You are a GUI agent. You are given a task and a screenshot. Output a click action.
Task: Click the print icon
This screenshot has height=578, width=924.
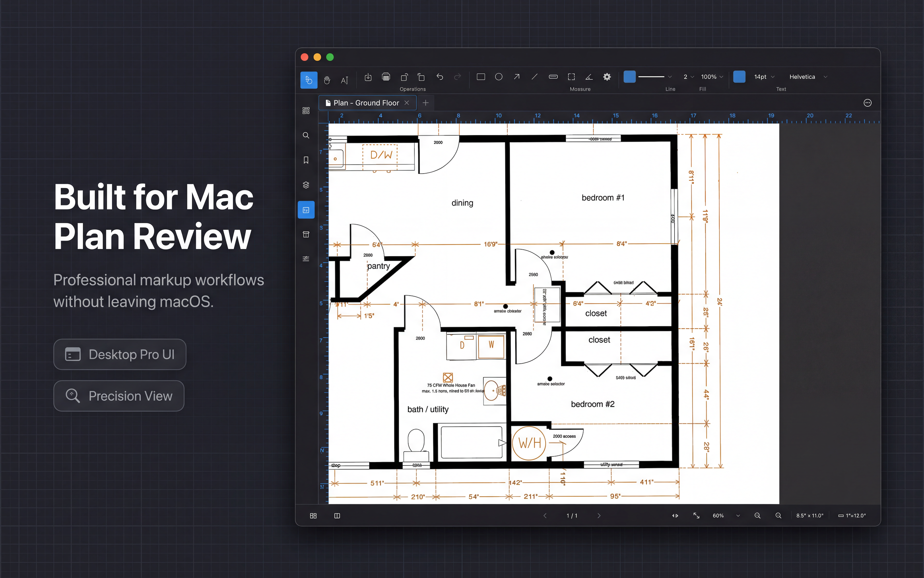(386, 77)
